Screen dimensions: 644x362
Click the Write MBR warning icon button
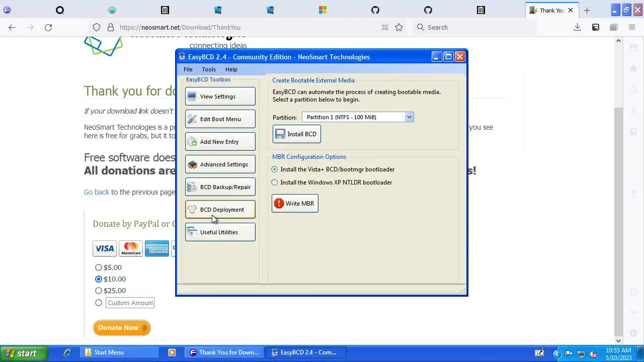[295, 204]
